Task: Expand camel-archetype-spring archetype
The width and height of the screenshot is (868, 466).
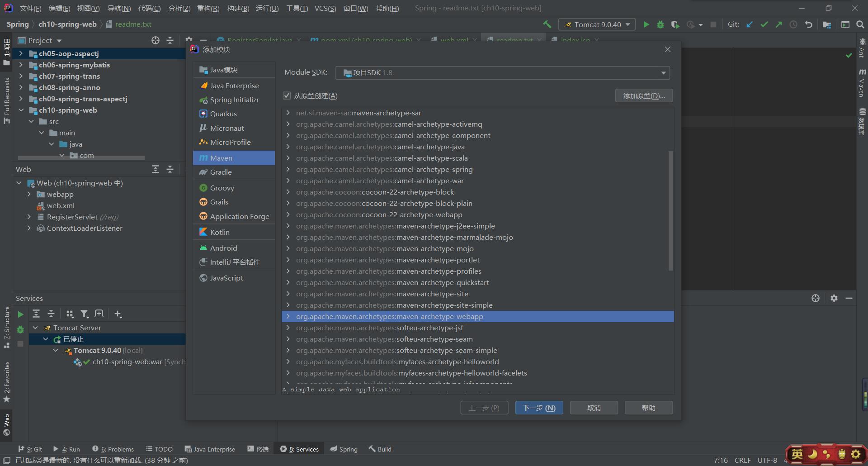Action: click(288, 169)
